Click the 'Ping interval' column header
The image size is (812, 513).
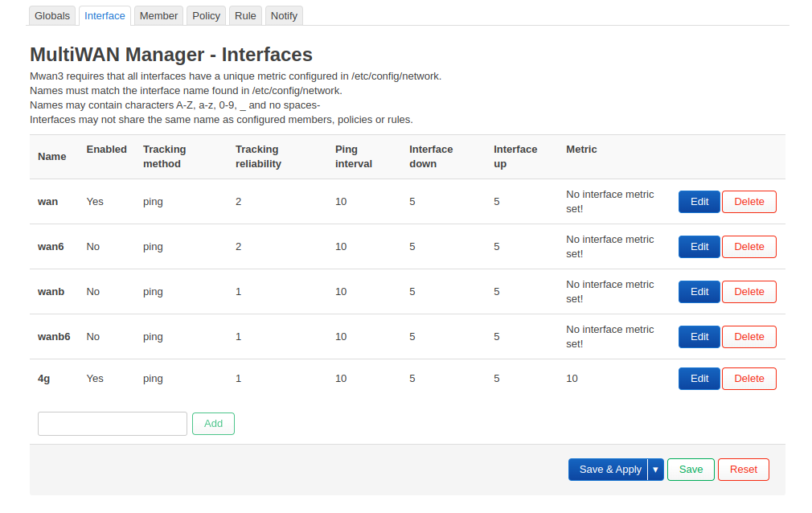pyautogui.click(x=354, y=157)
